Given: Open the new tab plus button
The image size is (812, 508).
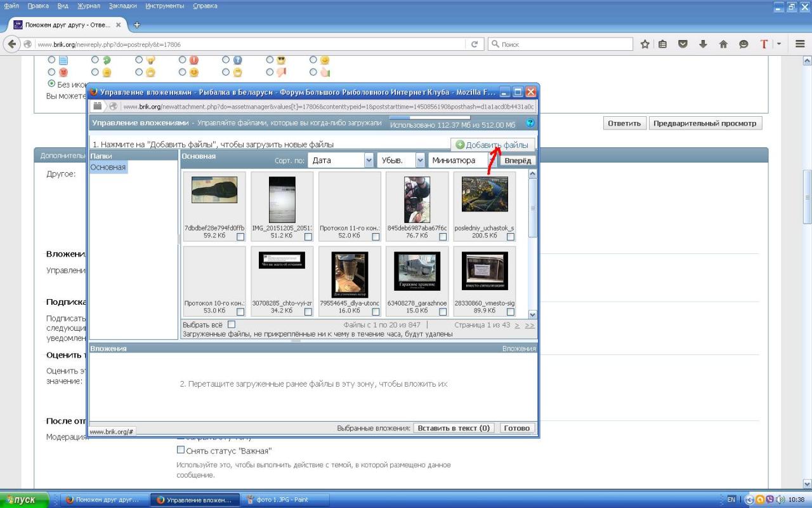Looking at the screenshot, I should pyautogui.click(x=136, y=25).
